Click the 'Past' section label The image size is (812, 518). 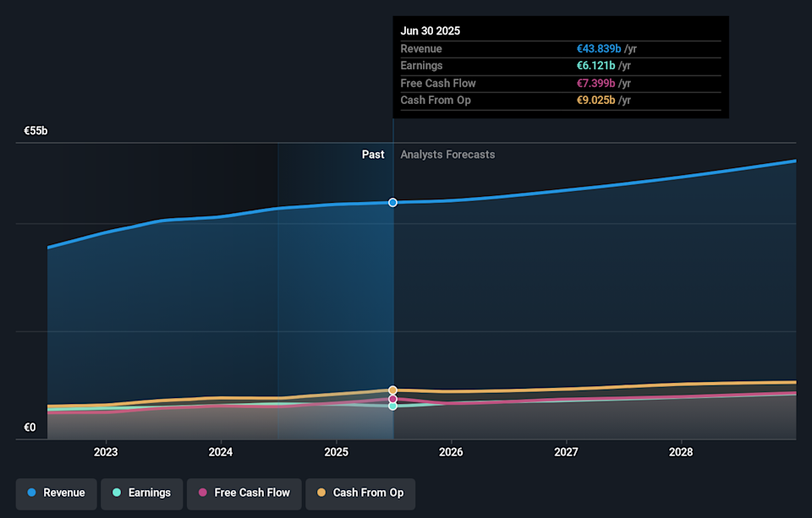[373, 155]
